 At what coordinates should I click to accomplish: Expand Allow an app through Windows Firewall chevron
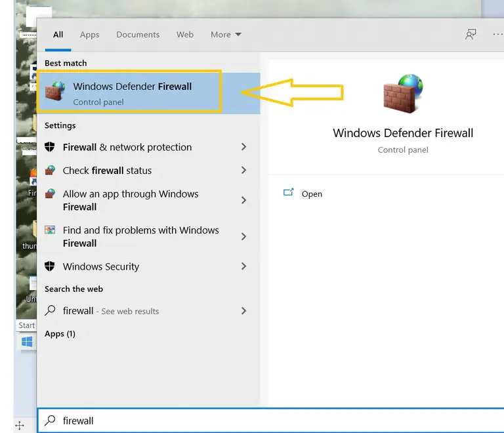click(x=243, y=200)
